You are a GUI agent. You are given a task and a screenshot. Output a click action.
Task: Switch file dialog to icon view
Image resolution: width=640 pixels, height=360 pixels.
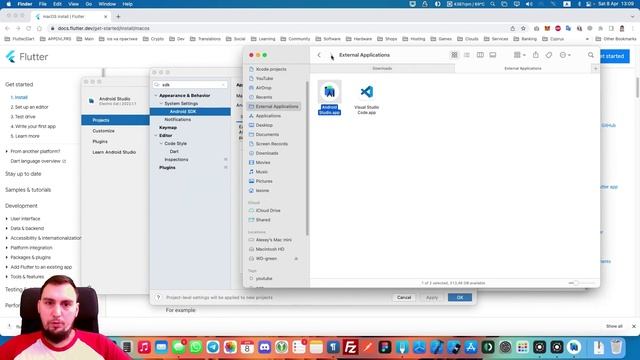click(x=454, y=55)
